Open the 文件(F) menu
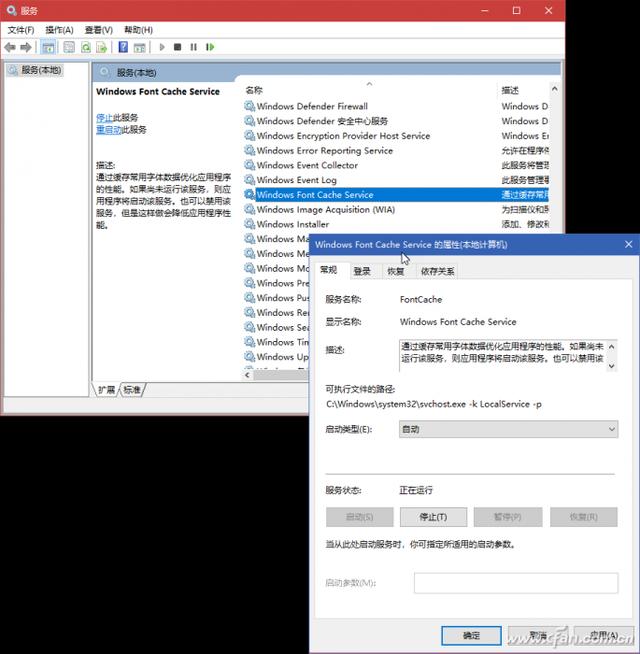This screenshot has height=654, width=640. 21,30
